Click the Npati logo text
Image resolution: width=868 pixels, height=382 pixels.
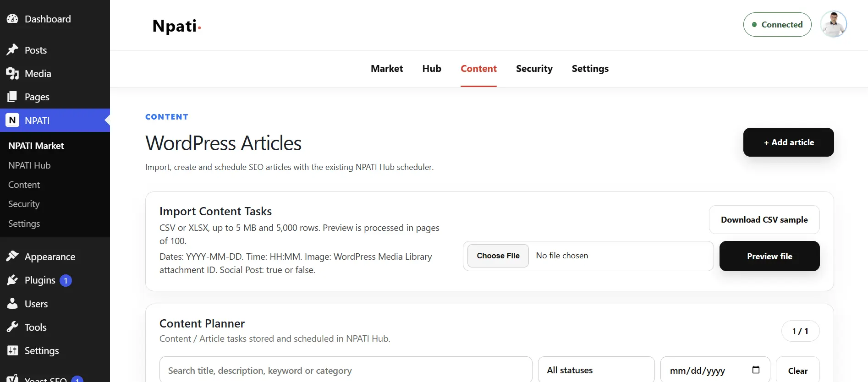(x=176, y=26)
